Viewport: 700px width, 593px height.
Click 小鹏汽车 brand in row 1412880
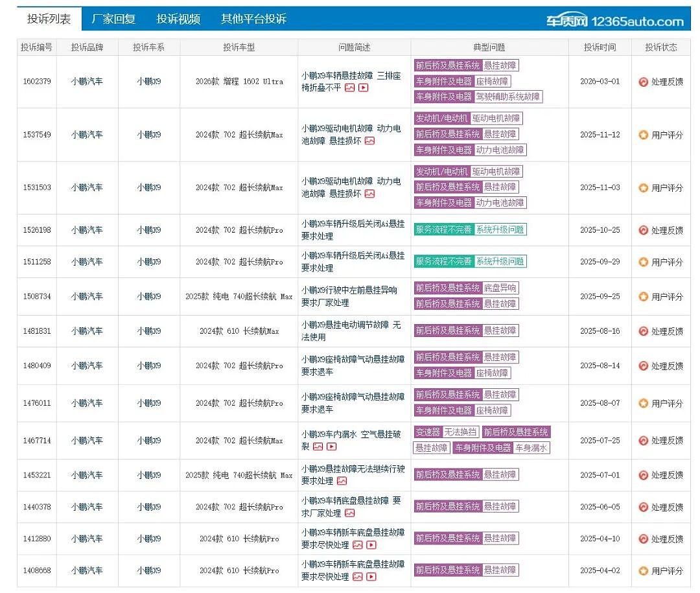pyautogui.click(x=87, y=539)
